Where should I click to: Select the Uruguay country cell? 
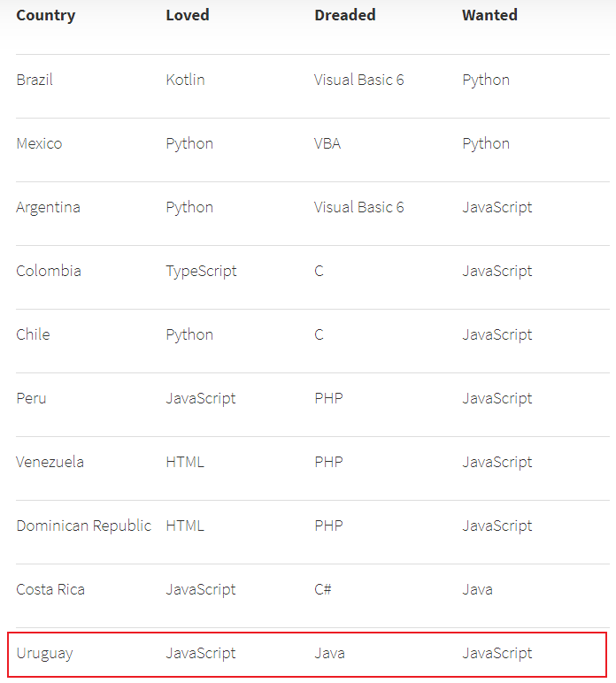coord(44,653)
